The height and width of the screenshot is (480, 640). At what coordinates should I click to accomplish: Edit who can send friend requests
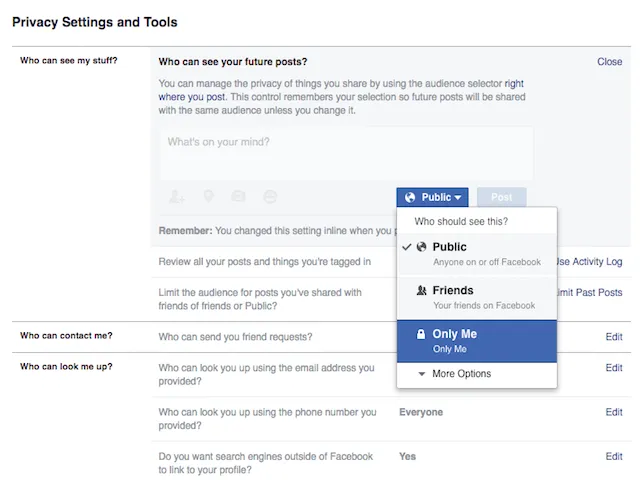[x=613, y=337]
